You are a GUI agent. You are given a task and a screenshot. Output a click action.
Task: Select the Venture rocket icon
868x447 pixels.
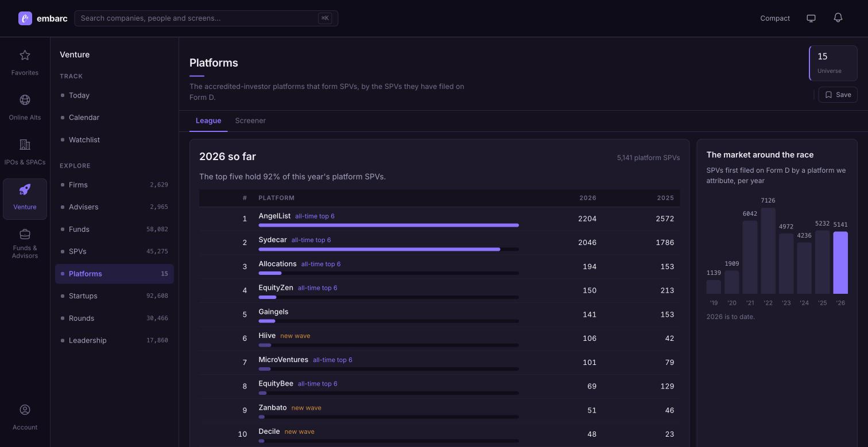coord(25,189)
